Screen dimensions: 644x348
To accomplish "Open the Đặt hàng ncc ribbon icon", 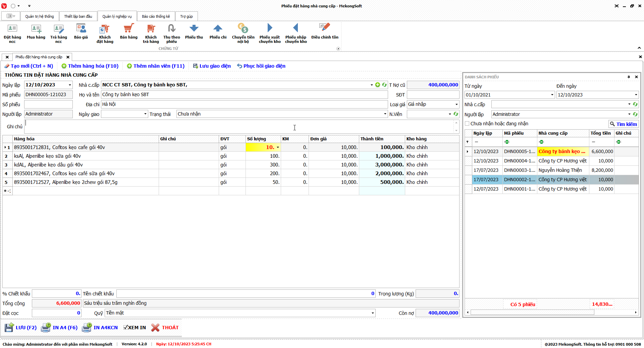I will click(x=12, y=33).
